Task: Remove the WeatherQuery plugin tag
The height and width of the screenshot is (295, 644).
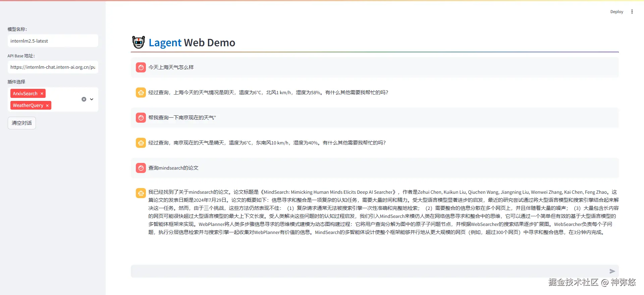Action: click(x=47, y=105)
